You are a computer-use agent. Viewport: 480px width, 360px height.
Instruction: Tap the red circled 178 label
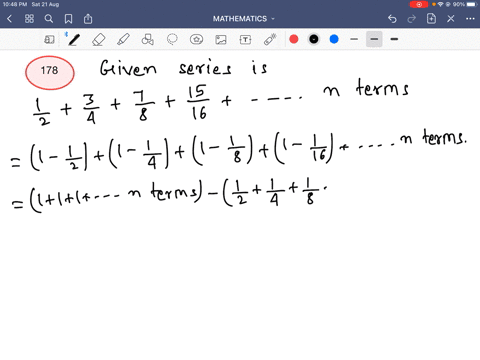pos(50,72)
